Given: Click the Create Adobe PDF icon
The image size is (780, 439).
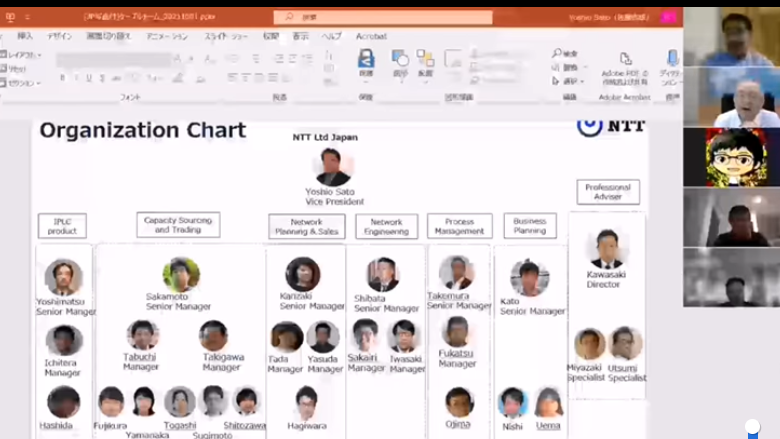Looking at the screenshot, I should coord(625,62).
